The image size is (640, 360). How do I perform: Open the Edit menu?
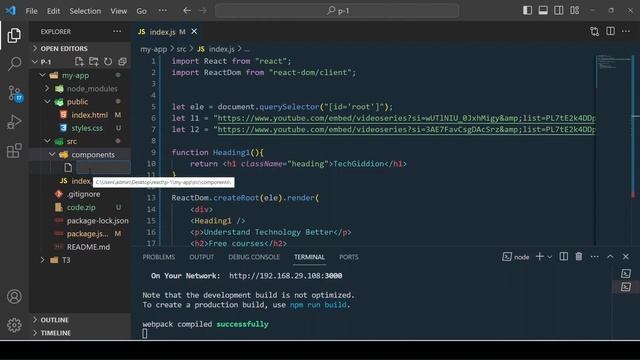pyautogui.click(x=53, y=11)
